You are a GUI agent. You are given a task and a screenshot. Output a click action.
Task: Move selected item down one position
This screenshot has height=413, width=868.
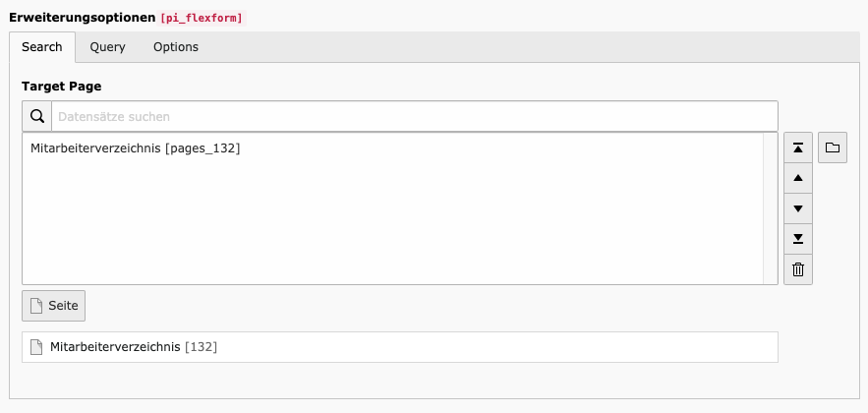[x=798, y=208]
